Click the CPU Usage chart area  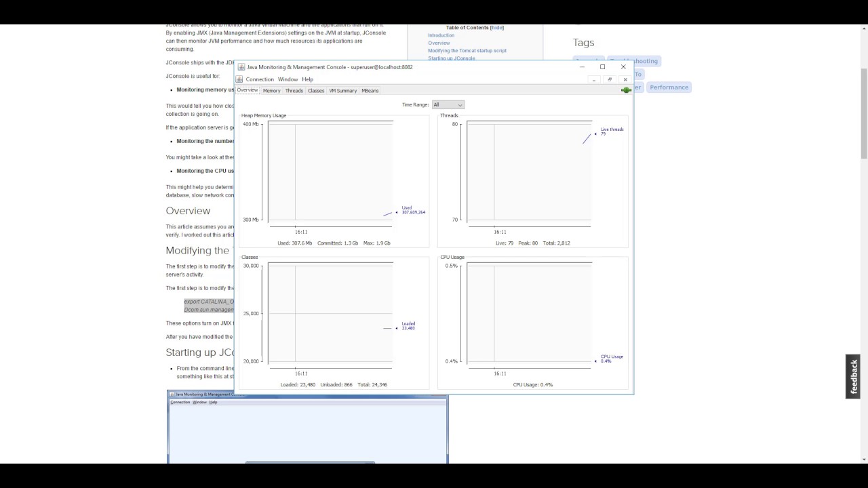click(x=529, y=313)
